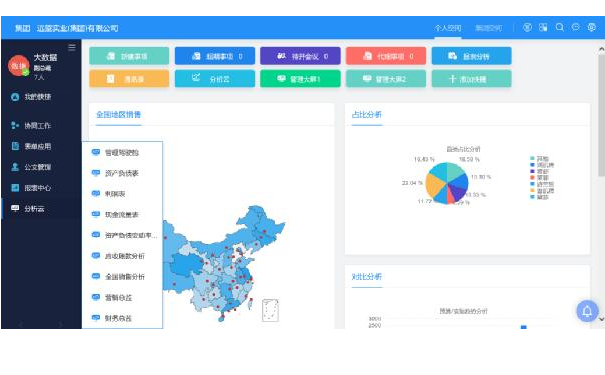Open 现金流量表 in the flyout menu

click(x=122, y=215)
